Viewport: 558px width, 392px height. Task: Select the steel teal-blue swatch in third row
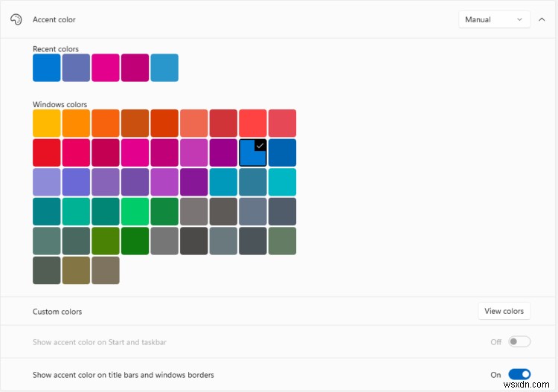coord(253,182)
